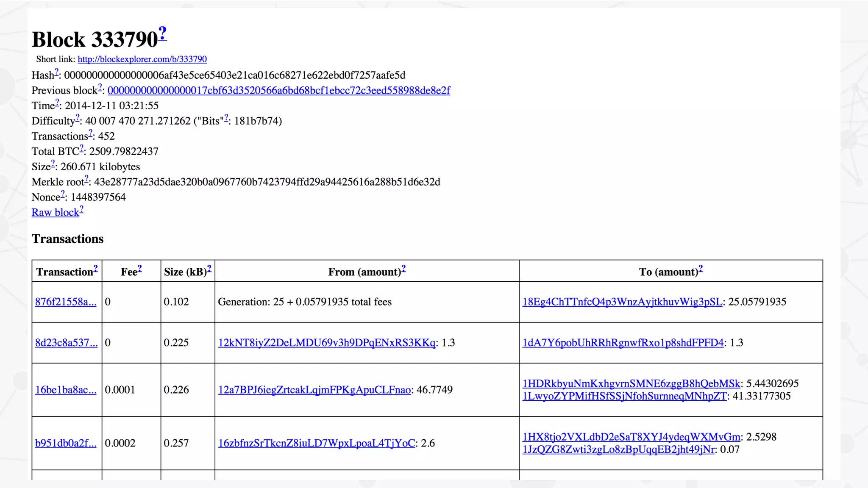
Task: Click the help question mark beside Block 333790
Action: tap(163, 33)
